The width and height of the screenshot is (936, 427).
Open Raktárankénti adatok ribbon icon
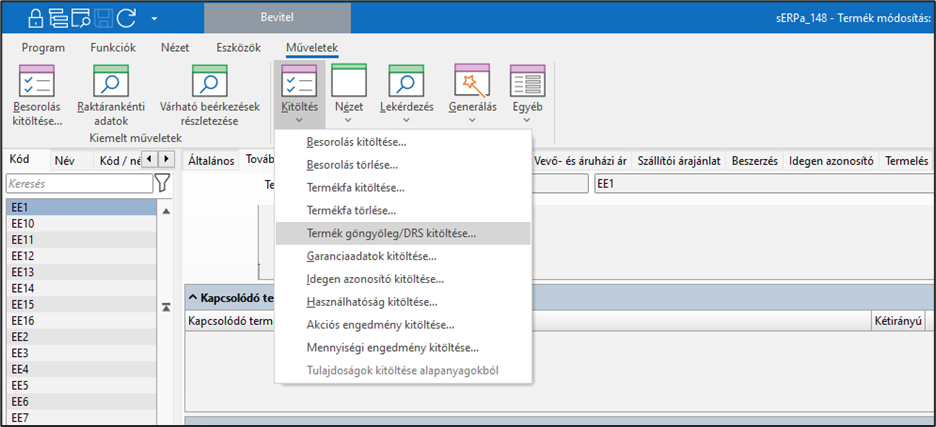point(110,81)
